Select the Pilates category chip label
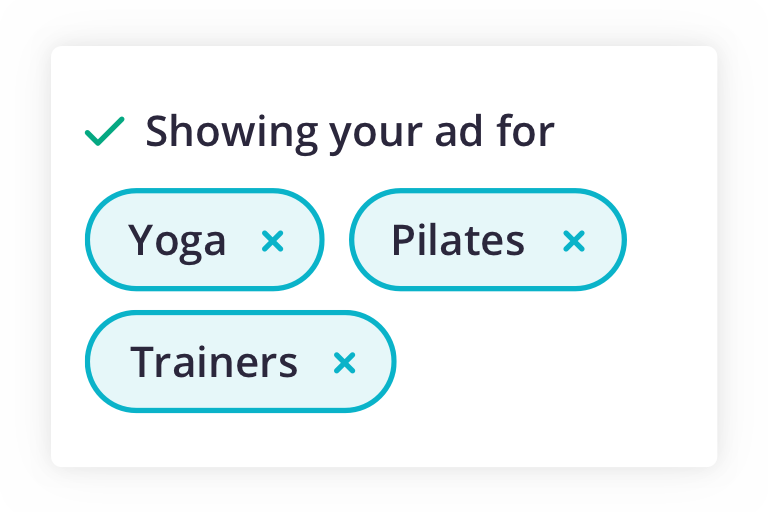 [x=457, y=241]
